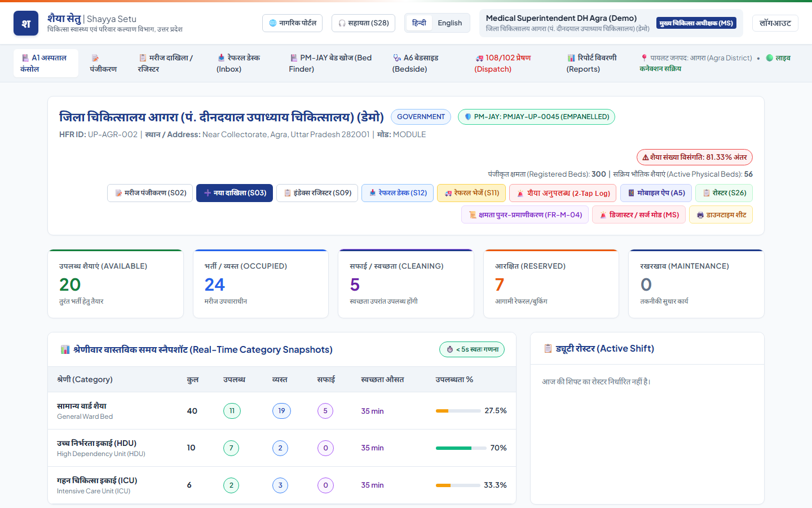The width and height of the screenshot is (812, 508).
Task: Click नया दाखिला (S03) button
Action: click(235, 193)
